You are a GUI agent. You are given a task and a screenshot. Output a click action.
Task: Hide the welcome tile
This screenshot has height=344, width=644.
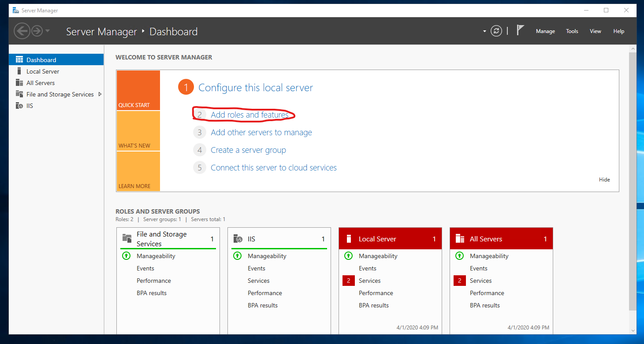[x=604, y=180]
